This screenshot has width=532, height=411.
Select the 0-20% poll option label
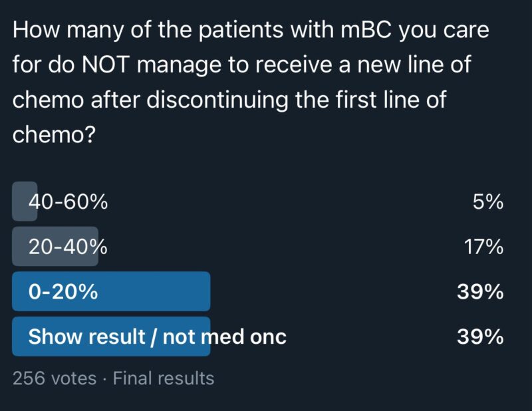pyautogui.click(x=63, y=292)
